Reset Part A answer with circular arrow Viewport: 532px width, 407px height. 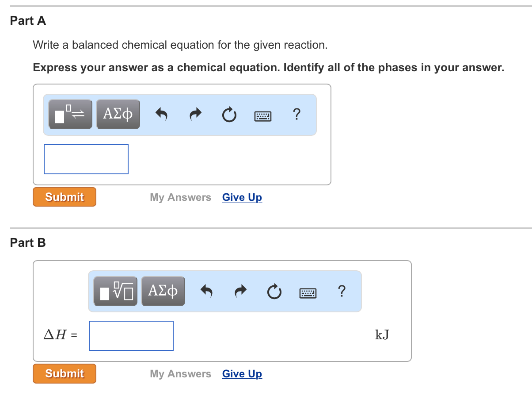coord(228,115)
